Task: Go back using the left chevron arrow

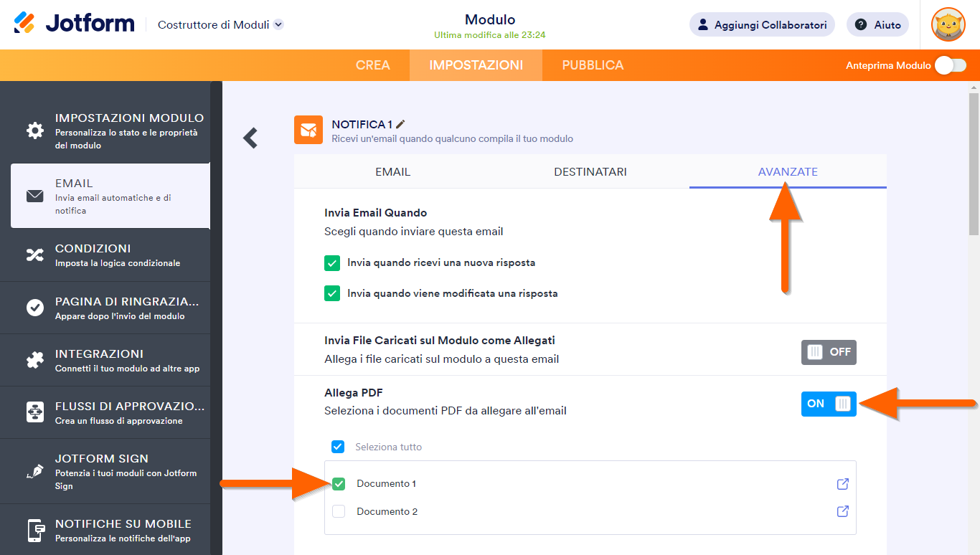Action: click(250, 138)
